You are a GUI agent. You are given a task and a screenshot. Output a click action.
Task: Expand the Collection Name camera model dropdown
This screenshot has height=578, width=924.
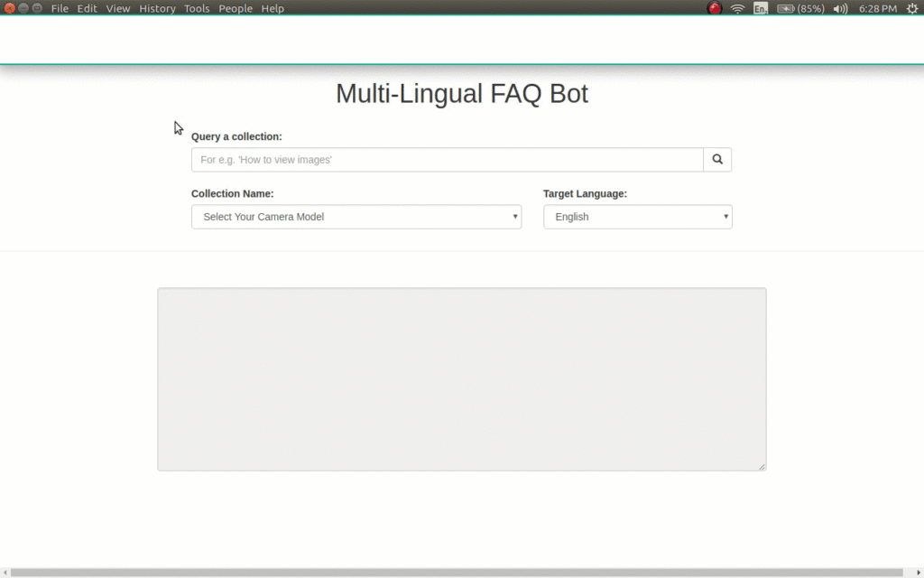(x=356, y=217)
